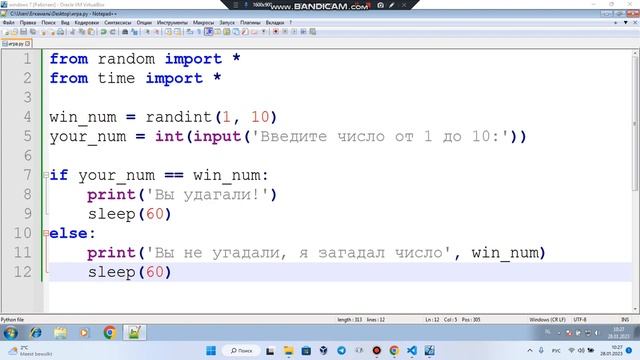This screenshot has height=360, width=640.
Task: Click line number 12 in the margin
Action: click(22, 272)
